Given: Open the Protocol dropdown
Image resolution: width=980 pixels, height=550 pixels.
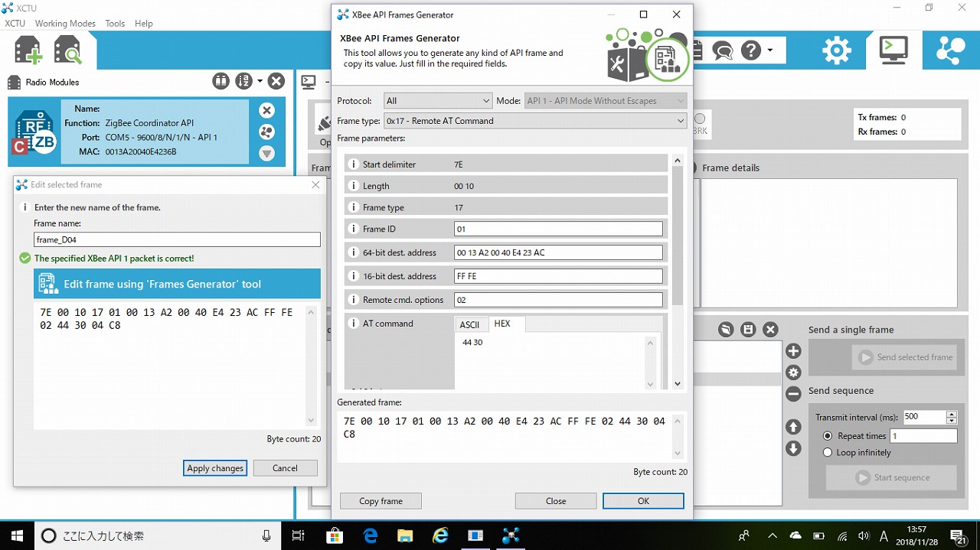Looking at the screenshot, I should click(438, 101).
